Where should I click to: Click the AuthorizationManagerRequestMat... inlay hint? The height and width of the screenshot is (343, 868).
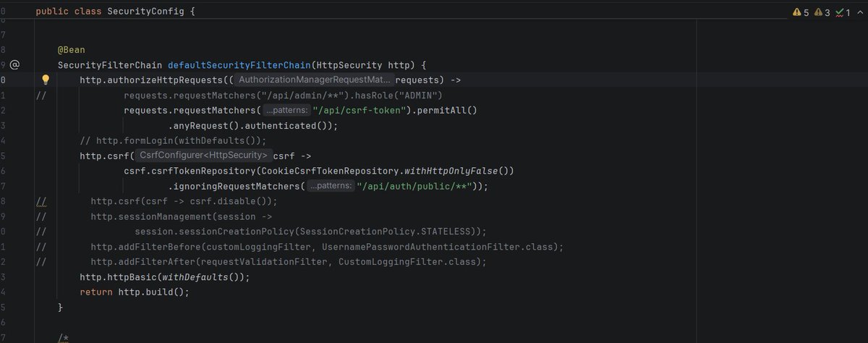[315, 80]
